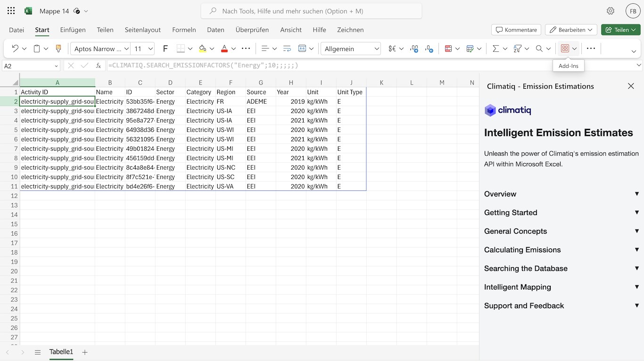Open conditional formatting icon

point(448,49)
